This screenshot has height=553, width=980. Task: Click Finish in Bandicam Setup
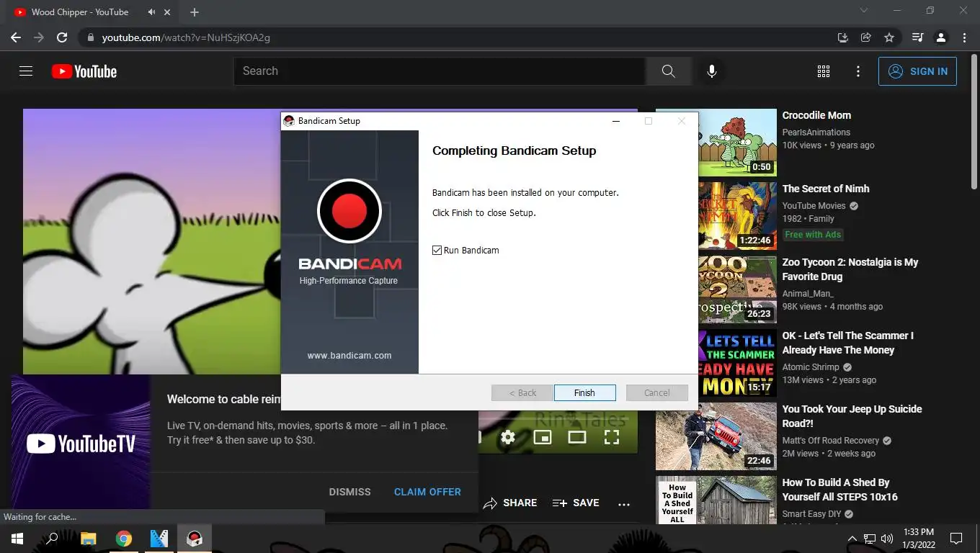coord(584,392)
